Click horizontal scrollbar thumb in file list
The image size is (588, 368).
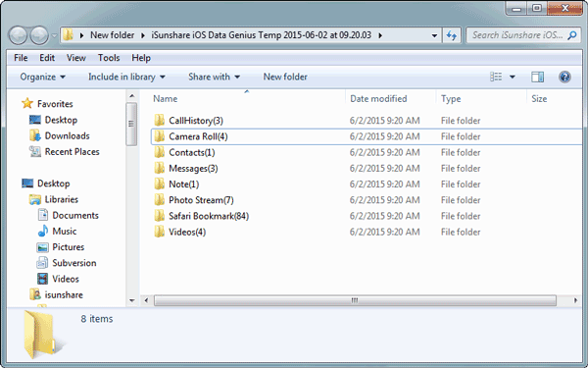(x=355, y=300)
